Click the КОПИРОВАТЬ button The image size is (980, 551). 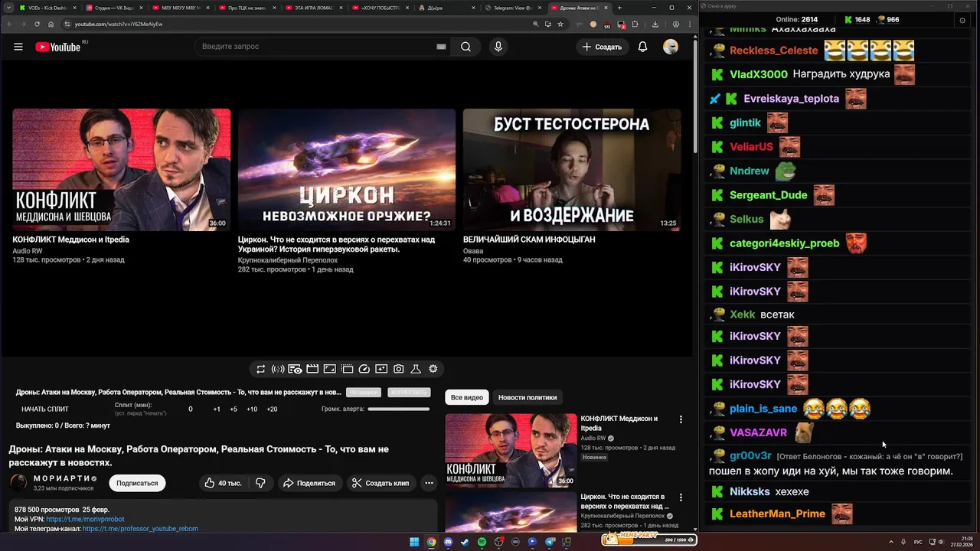(408, 392)
